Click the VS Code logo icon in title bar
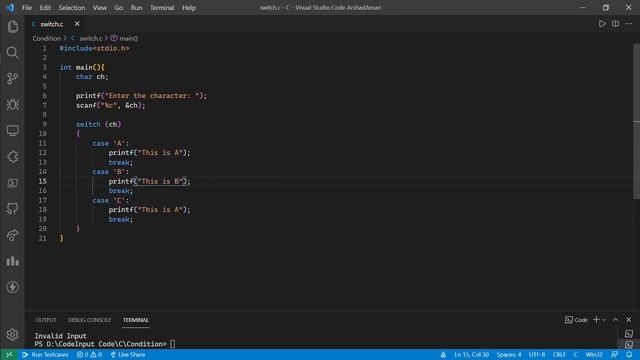This screenshot has height=360, width=640. pyautogui.click(x=10, y=8)
